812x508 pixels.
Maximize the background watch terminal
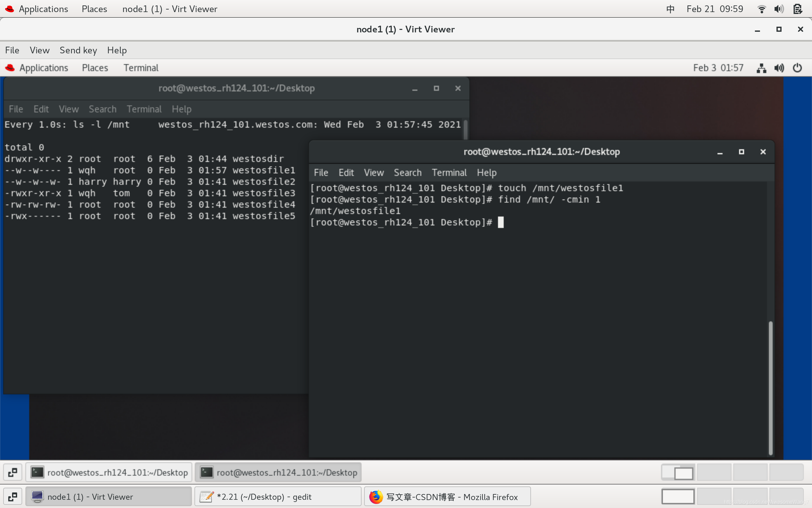pyautogui.click(x=436, y=89)
